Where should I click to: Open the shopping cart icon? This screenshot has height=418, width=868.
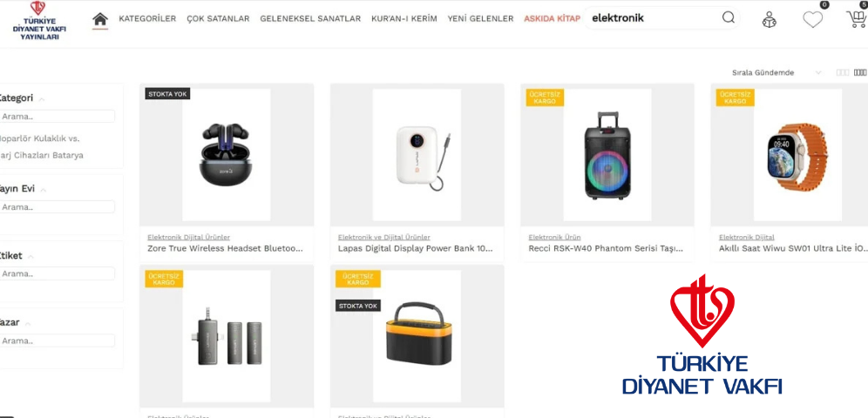pos(857,19)
